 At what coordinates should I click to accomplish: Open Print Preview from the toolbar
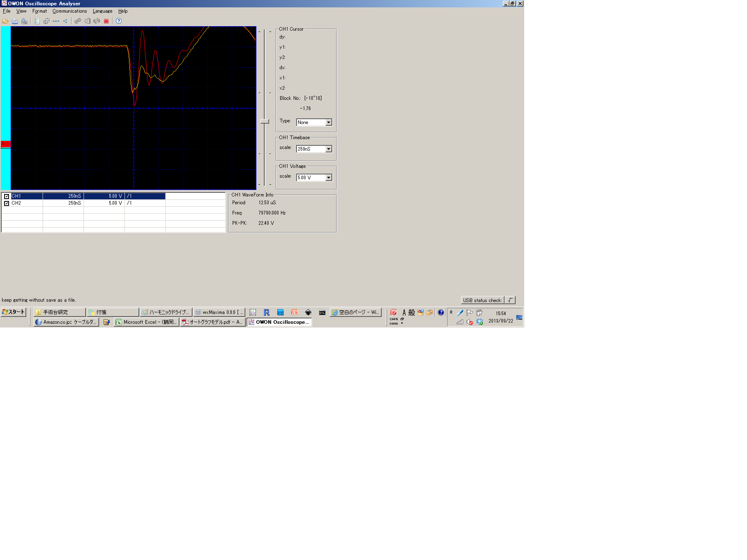coord(24,21)
